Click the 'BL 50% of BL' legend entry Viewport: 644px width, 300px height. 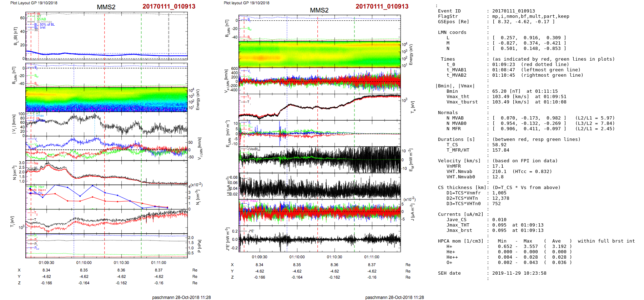tap(44, 25)
